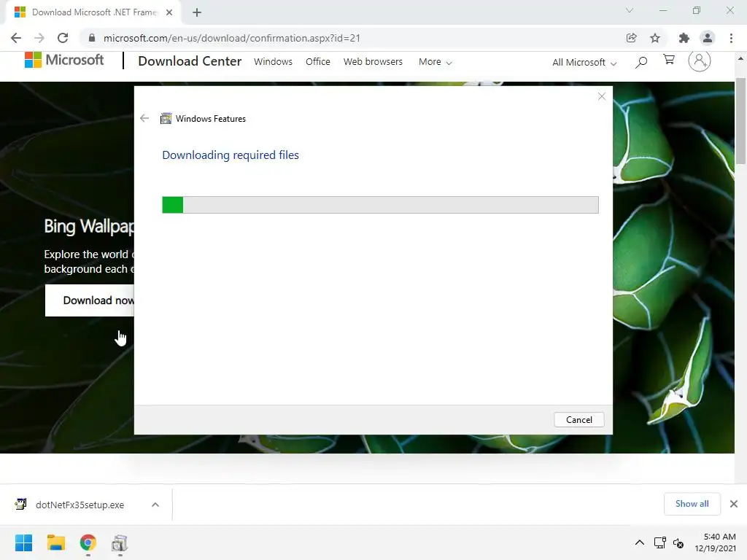The height and width of the screenshot is (560, 747).
Task: Click the browser back arrow
Action: tap(16, 38)
